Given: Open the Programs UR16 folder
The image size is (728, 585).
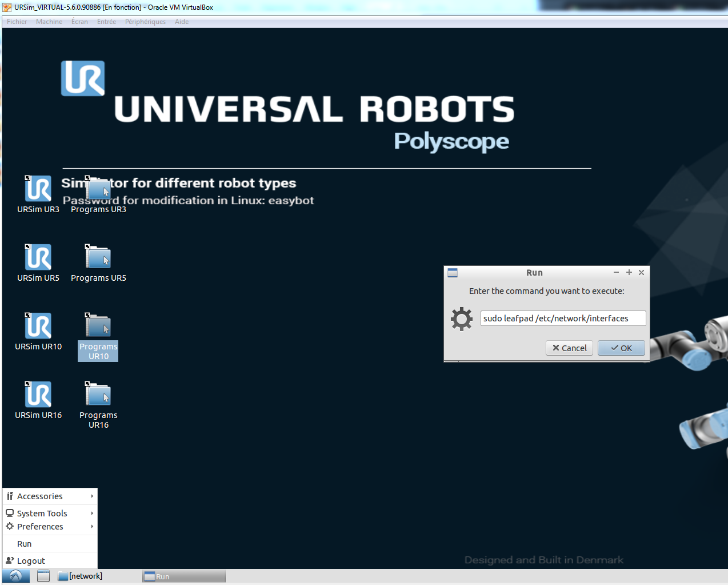Looking at the screenshot, I should pos(98,395).
